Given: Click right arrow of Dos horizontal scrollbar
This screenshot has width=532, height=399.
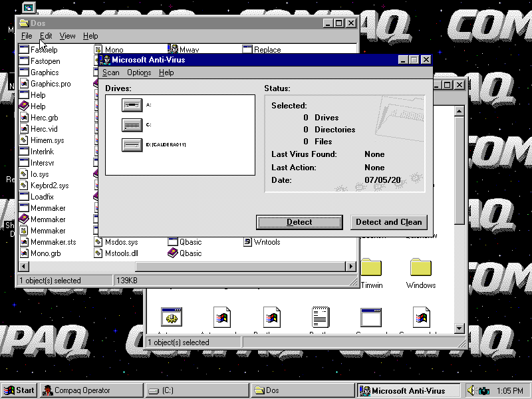Looking at the screenshot, I should [351, 267].
